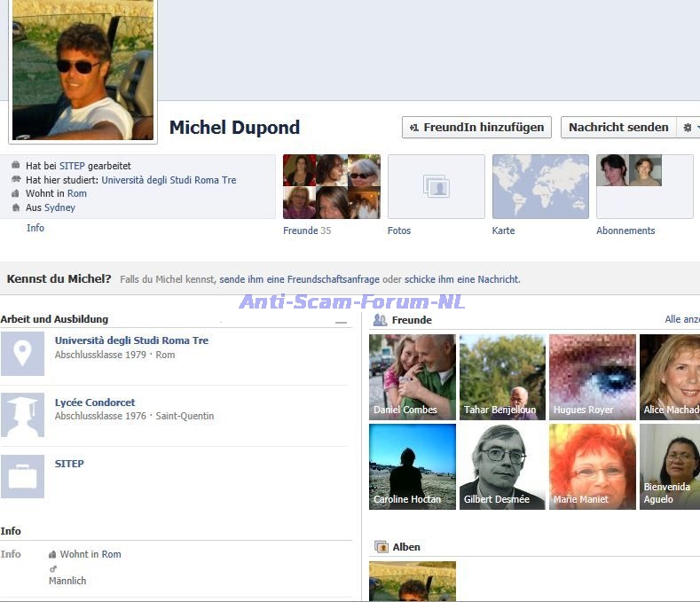
Task: Click the location pin icon beside Università
Action: point(22,354)
